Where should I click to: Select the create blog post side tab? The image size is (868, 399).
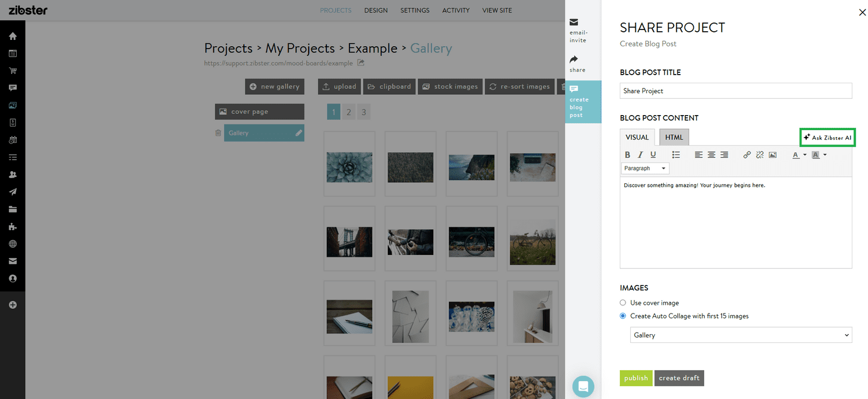tap(583, 102)
